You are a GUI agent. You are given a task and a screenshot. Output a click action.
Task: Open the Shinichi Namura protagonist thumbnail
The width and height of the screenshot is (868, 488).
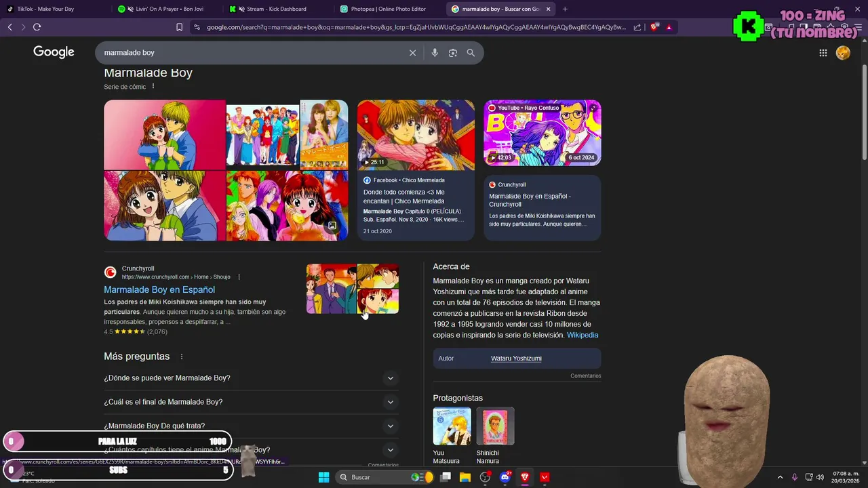coord(495,426)
